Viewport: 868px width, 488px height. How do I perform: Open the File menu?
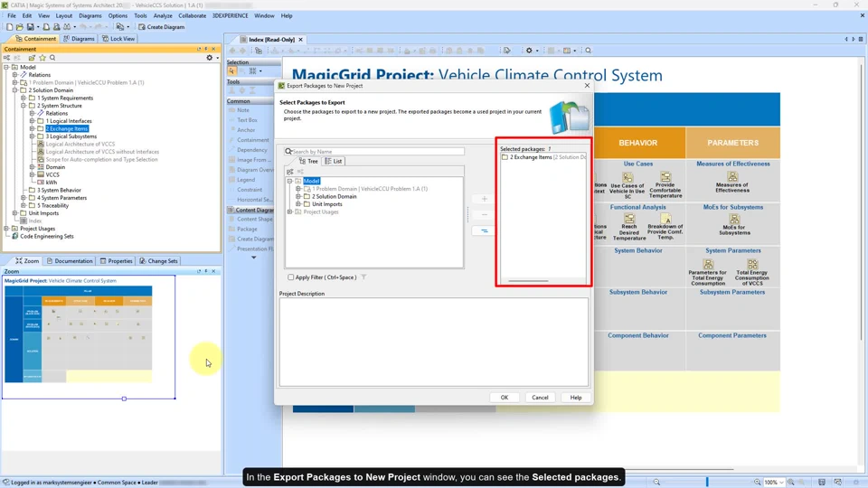(x=12, y=16)
